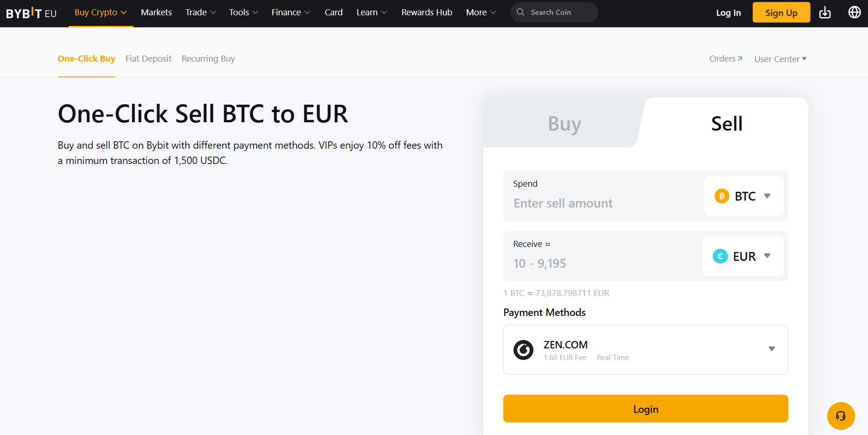
Task: Open customer support via headset icon
Action: [x=841, y=416]
